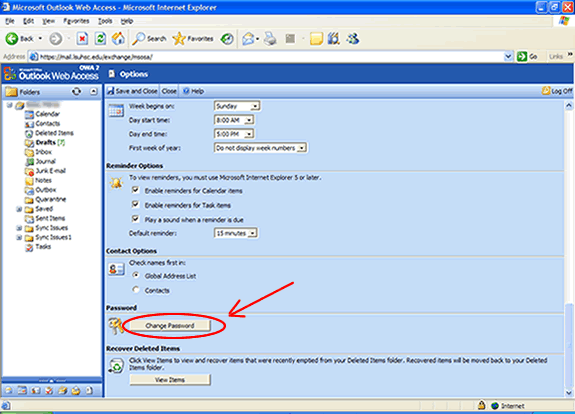Open the Drafts folder

pyautogui.click(x=45, y=142)
